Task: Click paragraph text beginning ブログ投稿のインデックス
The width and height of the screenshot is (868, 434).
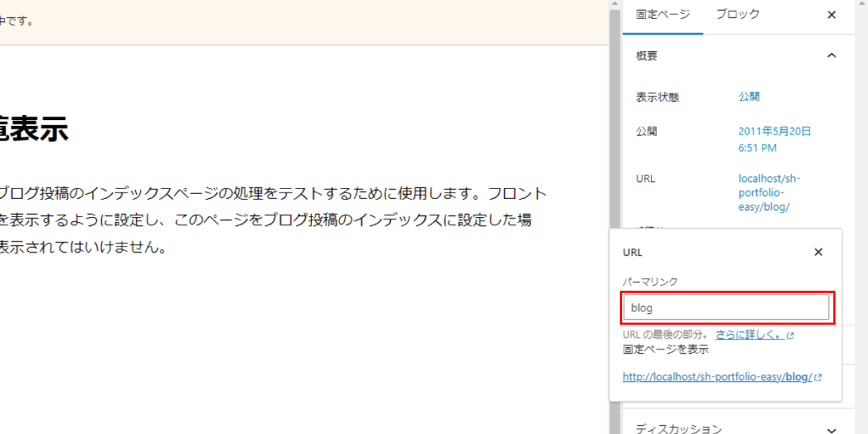Action: pos(272,221)
